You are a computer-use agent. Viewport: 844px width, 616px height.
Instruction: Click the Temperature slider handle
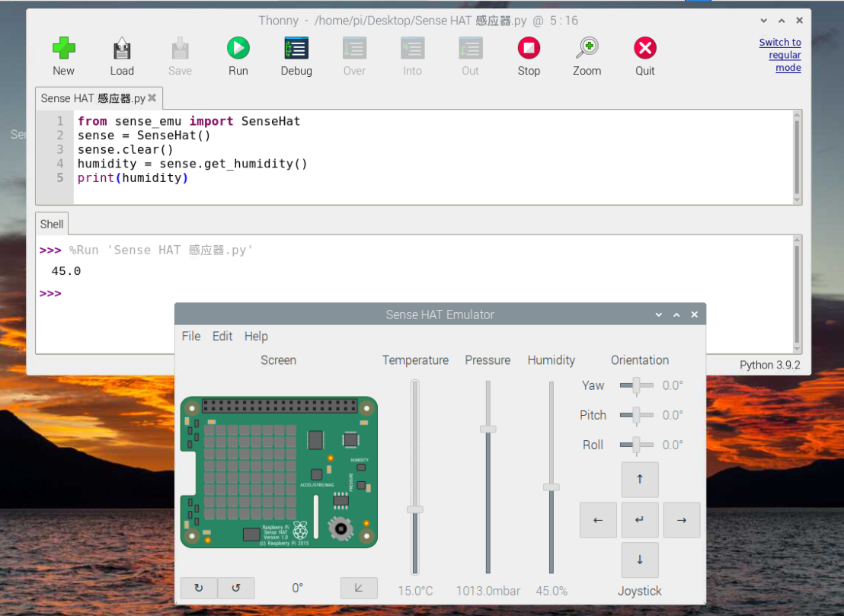pos(414,509)
